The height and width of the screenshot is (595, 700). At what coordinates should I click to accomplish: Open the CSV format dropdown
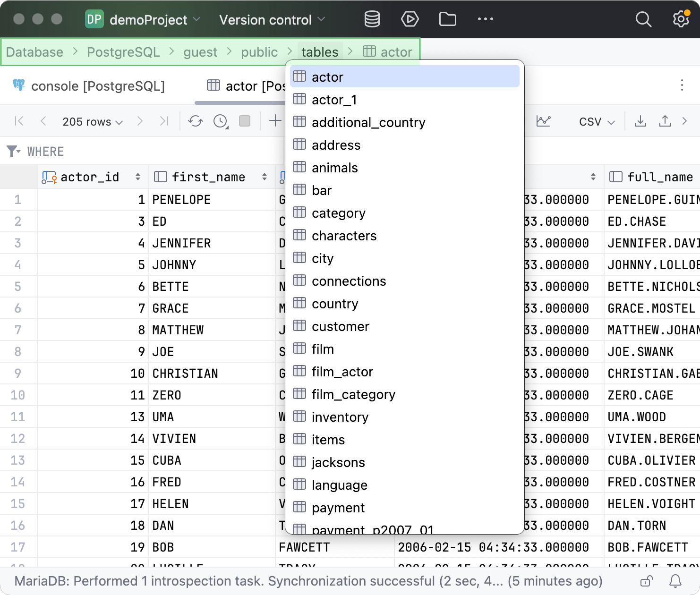point(597,122)
